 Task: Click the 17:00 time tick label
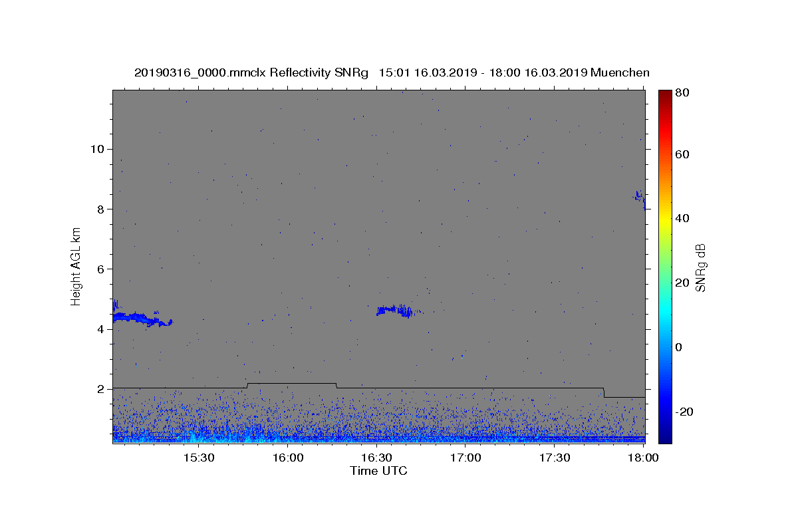tap(465, 458)
